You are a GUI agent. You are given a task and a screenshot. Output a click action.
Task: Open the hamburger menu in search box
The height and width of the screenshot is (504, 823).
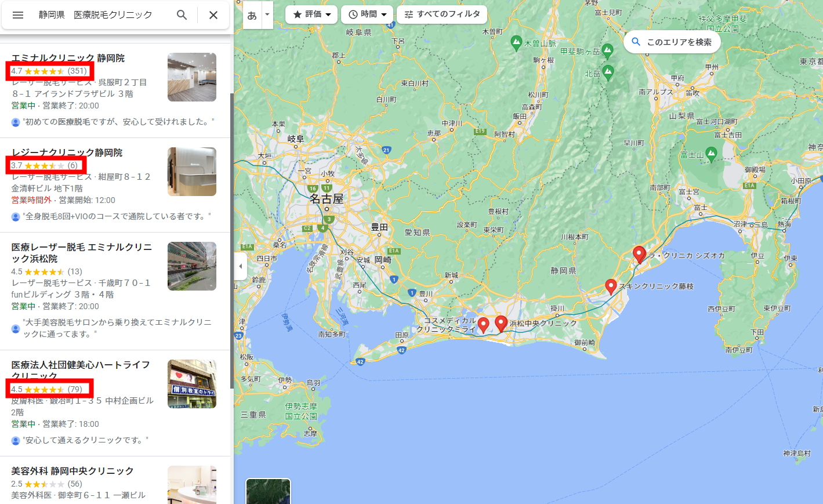point(18,15)
